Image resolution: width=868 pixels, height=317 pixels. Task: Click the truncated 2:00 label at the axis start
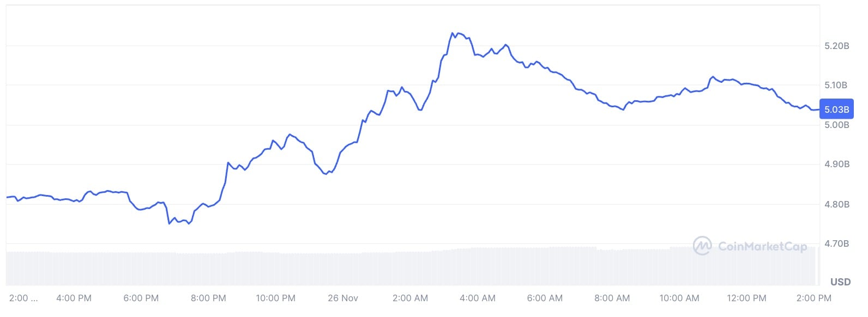coord(23,298)
